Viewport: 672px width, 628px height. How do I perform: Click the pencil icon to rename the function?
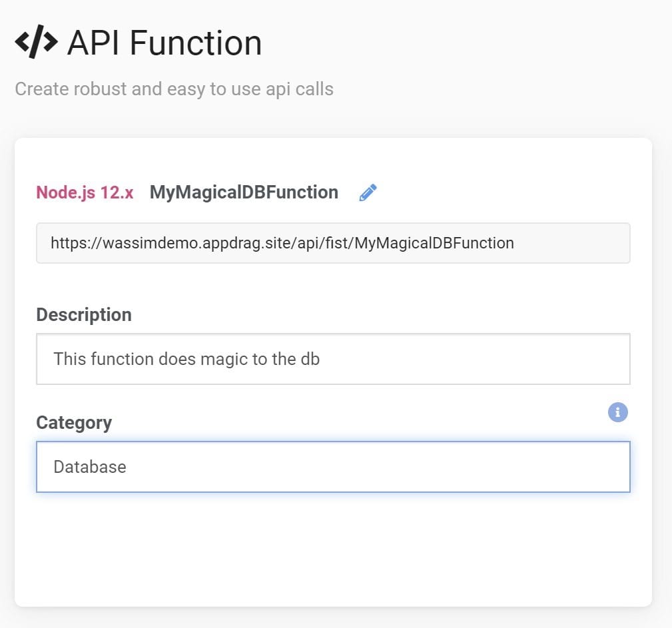coord(368,193)
